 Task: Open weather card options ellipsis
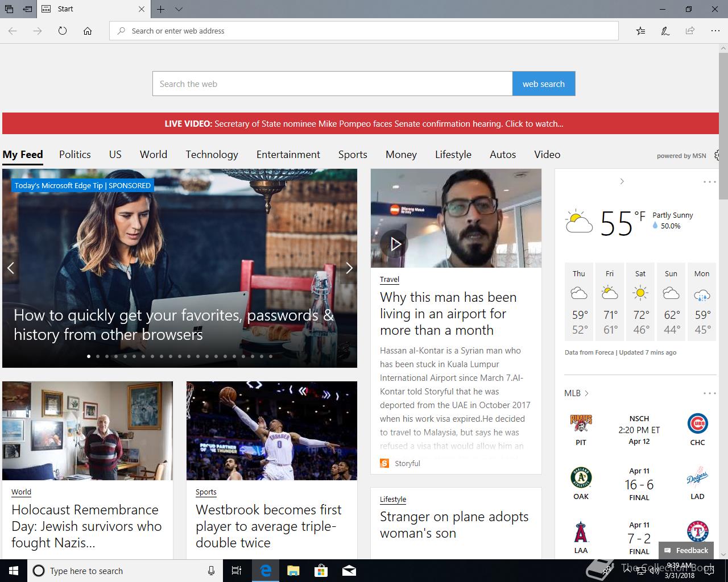coord(710,182)
